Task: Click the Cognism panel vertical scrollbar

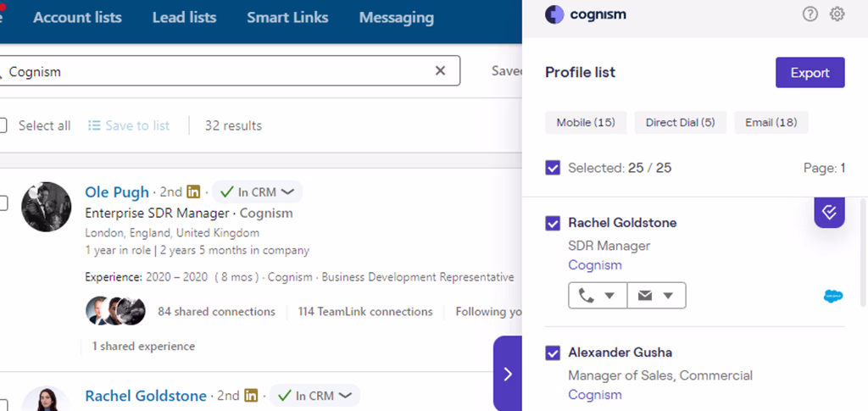Action: (x=864, y=252)
